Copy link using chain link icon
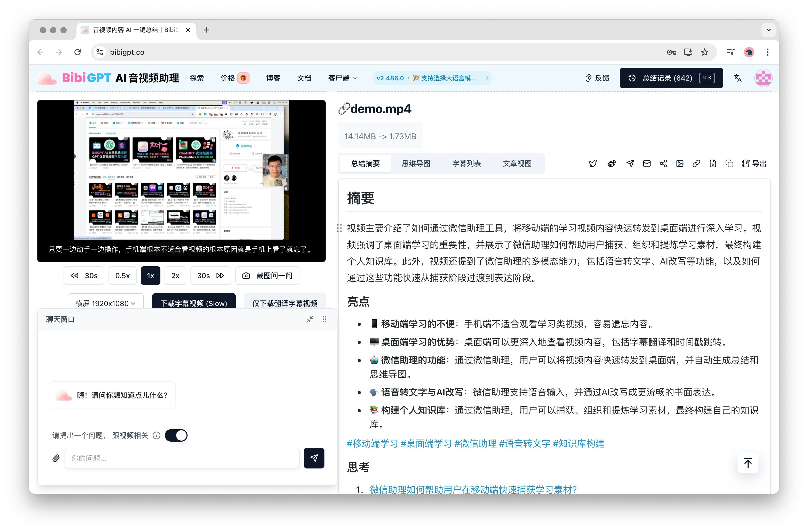Viewport: 808px width, 532px height. click(x=696, y=164)
